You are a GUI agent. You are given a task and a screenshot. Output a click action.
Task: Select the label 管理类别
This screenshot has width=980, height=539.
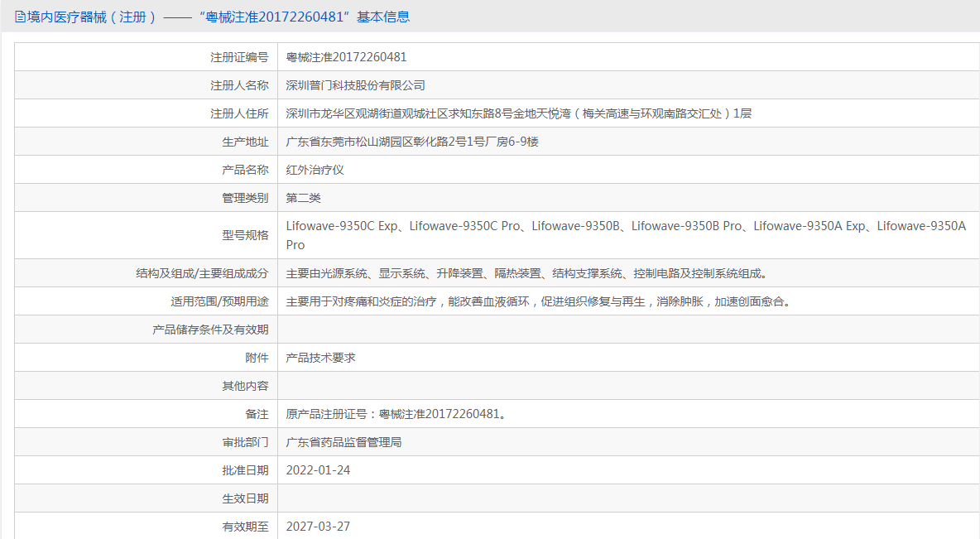pos(245,198)
